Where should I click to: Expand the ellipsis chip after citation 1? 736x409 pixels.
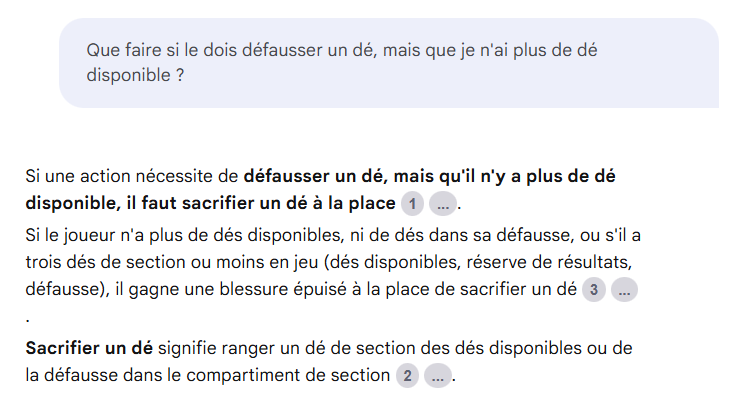pos(443,204)
